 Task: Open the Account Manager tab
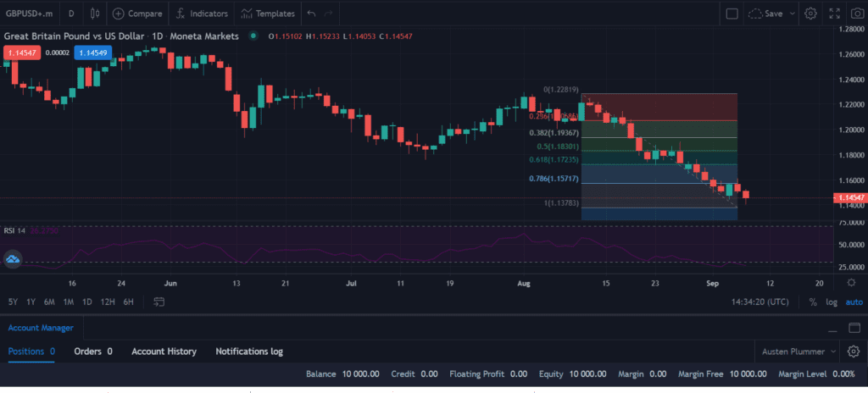[41, 328]
